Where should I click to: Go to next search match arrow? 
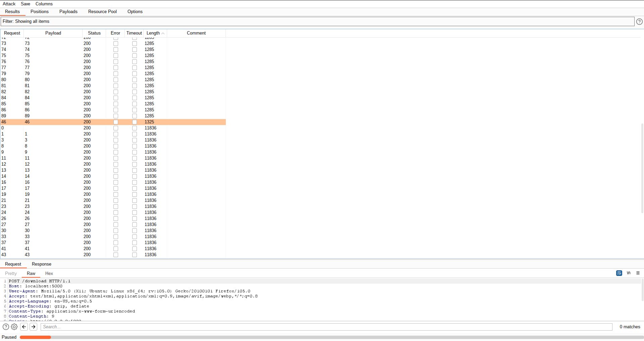pyautogui.click(x=34, y=327)
